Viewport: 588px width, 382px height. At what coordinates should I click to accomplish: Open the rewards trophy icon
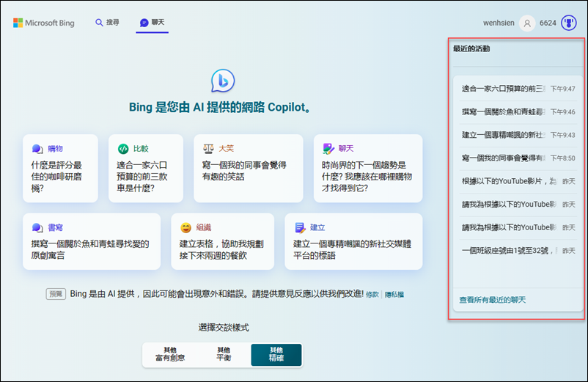tap(568, 23)
